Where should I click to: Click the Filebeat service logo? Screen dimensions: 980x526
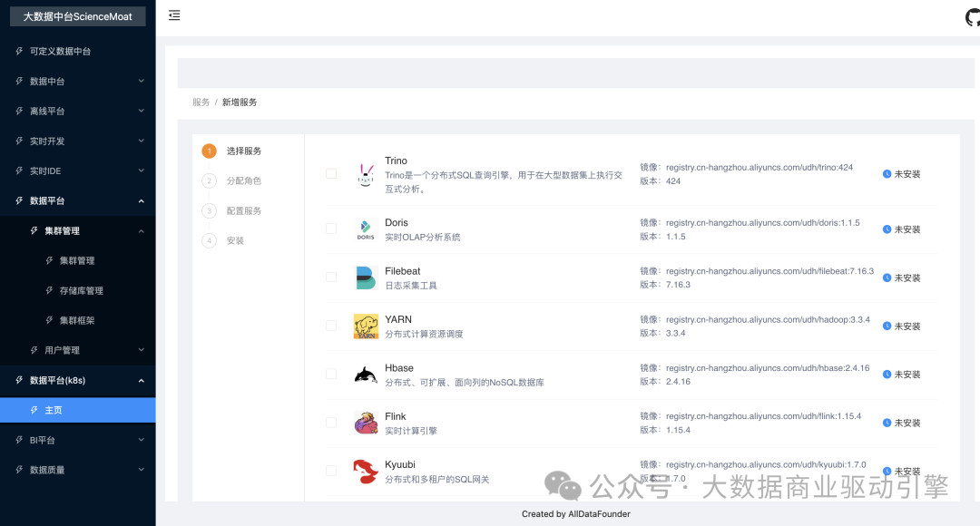(365, 278)
